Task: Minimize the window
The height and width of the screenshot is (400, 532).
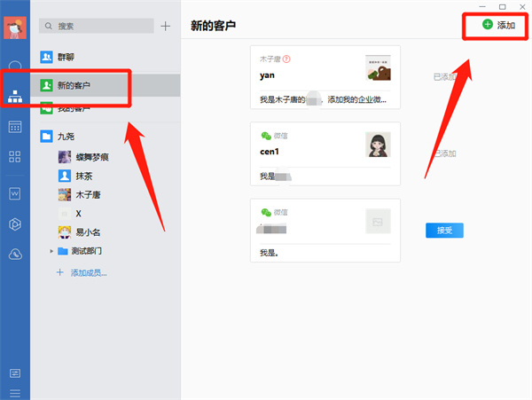Action: tap(482, 7)
